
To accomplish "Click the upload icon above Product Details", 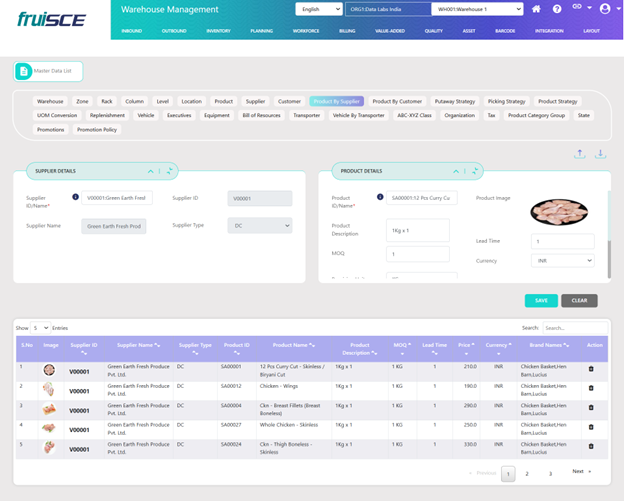I will (x=581, y=154).
